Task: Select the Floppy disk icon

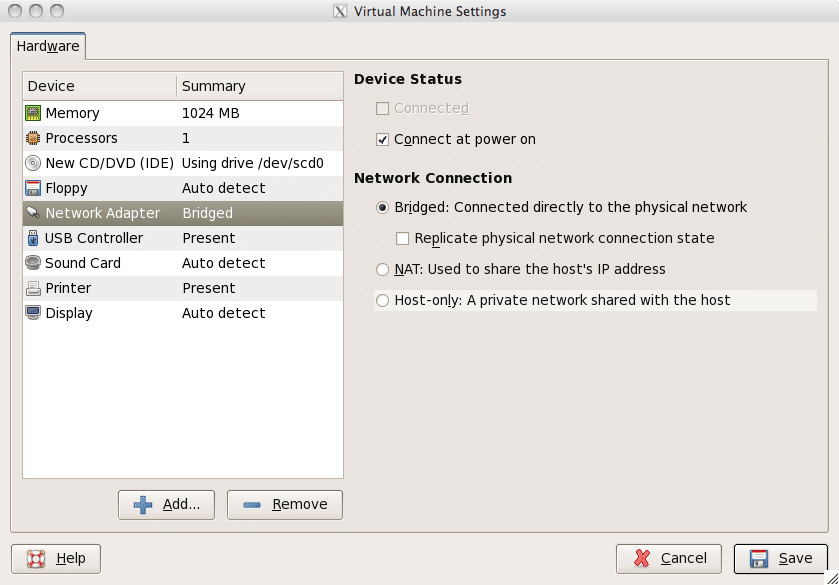Action: point(33,188)
